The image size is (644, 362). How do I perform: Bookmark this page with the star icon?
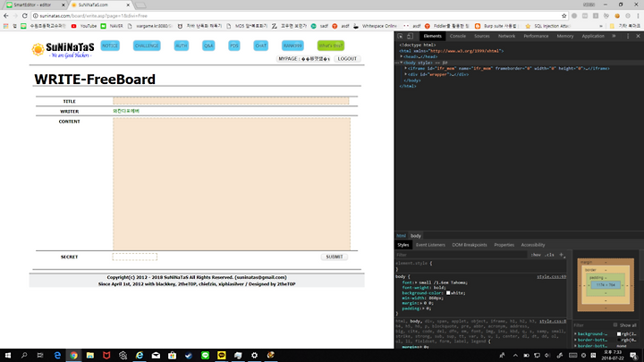pos(563,16)
